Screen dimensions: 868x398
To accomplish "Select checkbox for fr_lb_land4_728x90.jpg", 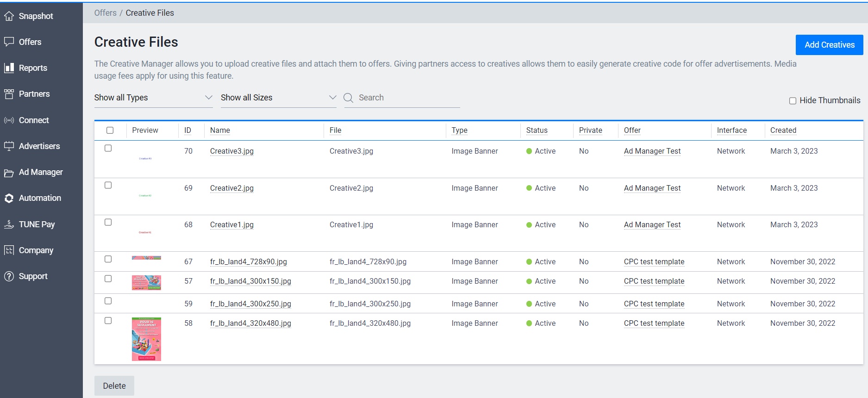I will 108,259.
